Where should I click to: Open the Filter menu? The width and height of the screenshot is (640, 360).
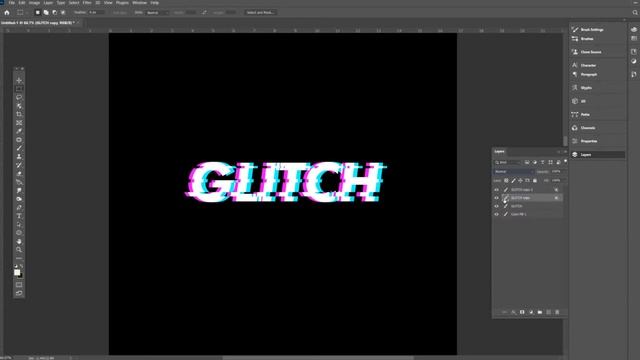point(87,2)
